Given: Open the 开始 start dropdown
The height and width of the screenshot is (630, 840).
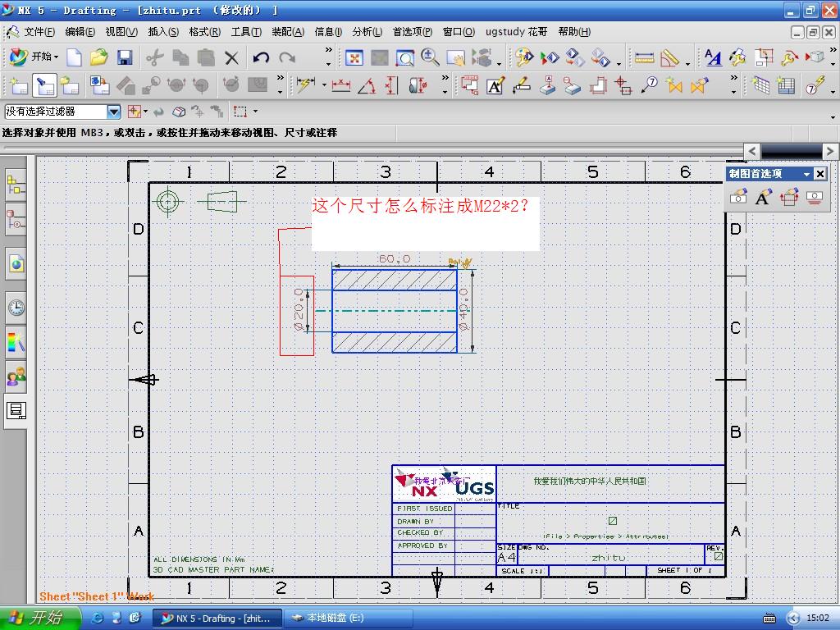Looking at the screenshot, I should coord(34,57).
